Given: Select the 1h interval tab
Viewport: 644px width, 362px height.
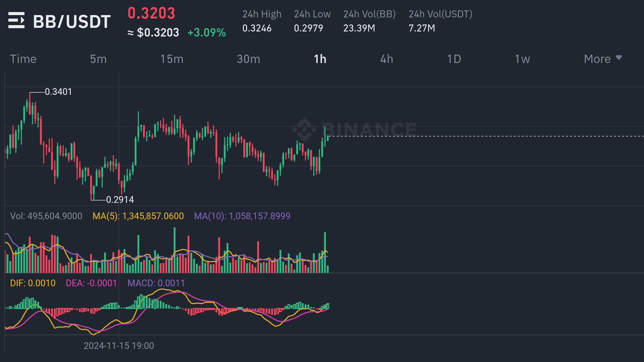Looking at the screenshot, I should (x=320, y=59).
